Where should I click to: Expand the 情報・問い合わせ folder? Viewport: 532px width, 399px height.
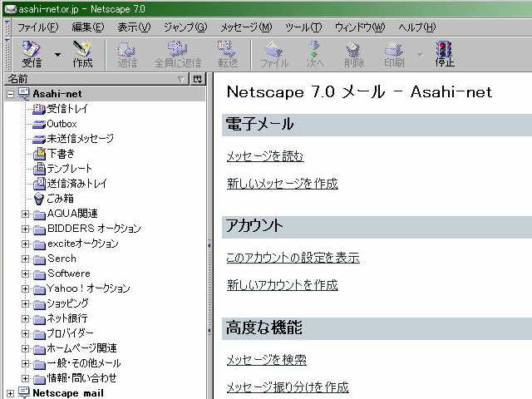25,378
